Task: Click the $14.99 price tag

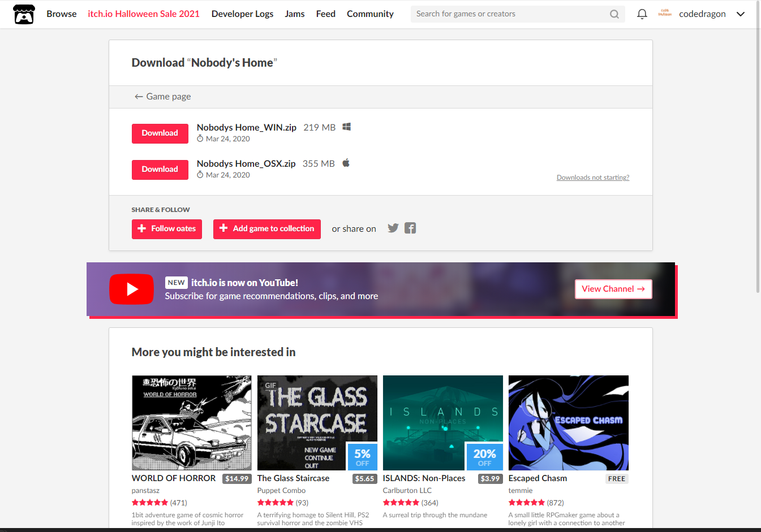Action: tap(237, 479)
